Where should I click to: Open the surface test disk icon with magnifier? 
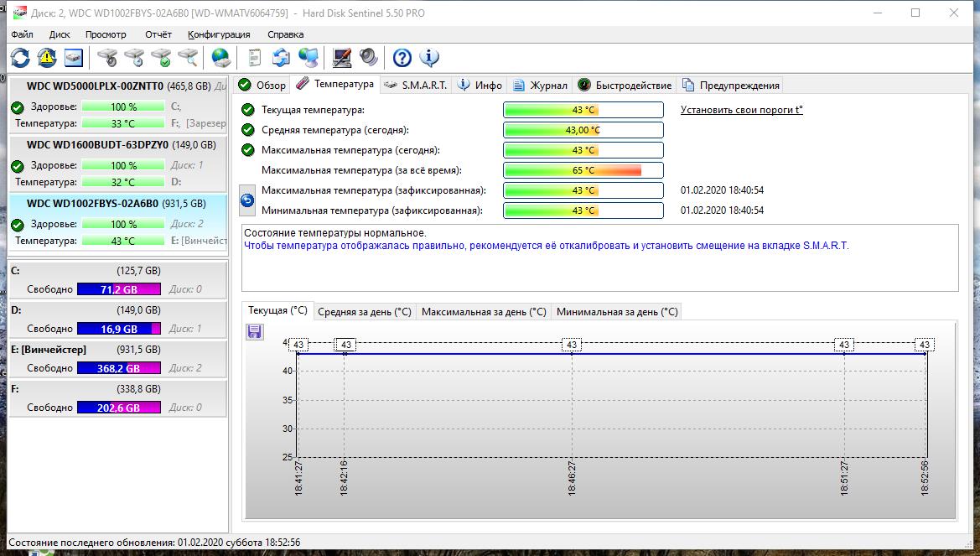188,58
